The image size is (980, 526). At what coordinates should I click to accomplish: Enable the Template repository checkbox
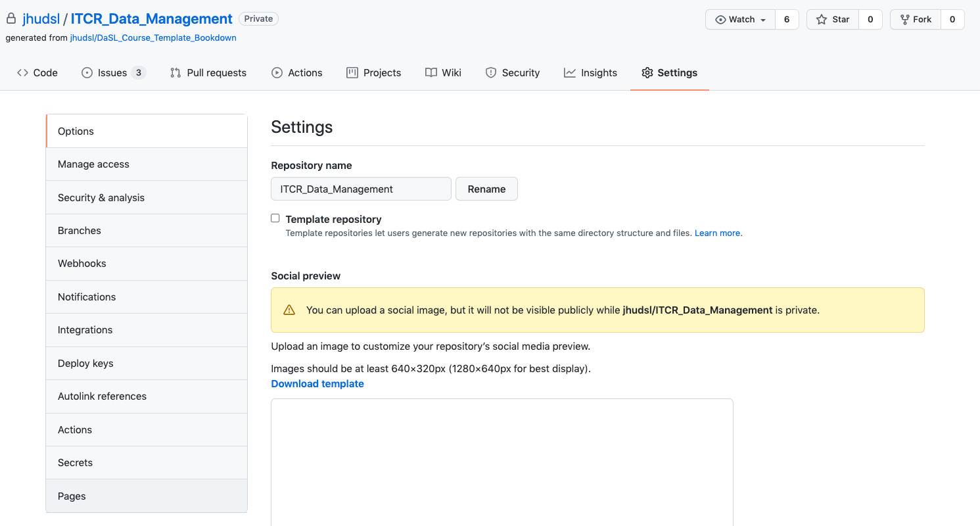(x=275, y=218)
